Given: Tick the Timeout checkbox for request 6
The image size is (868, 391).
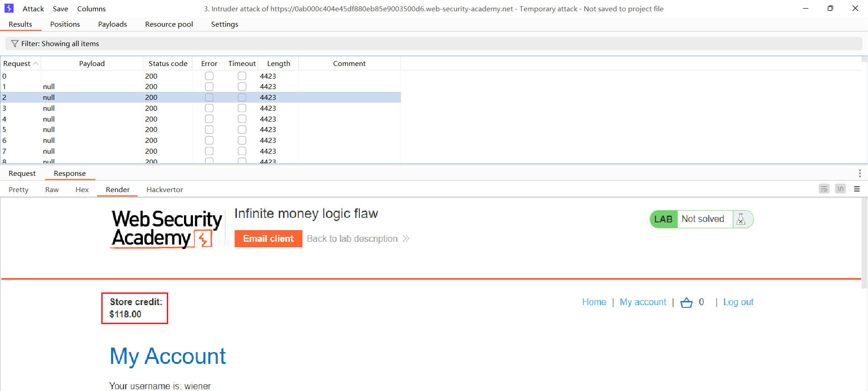Looking at the screenshot, I should (242, 140).
